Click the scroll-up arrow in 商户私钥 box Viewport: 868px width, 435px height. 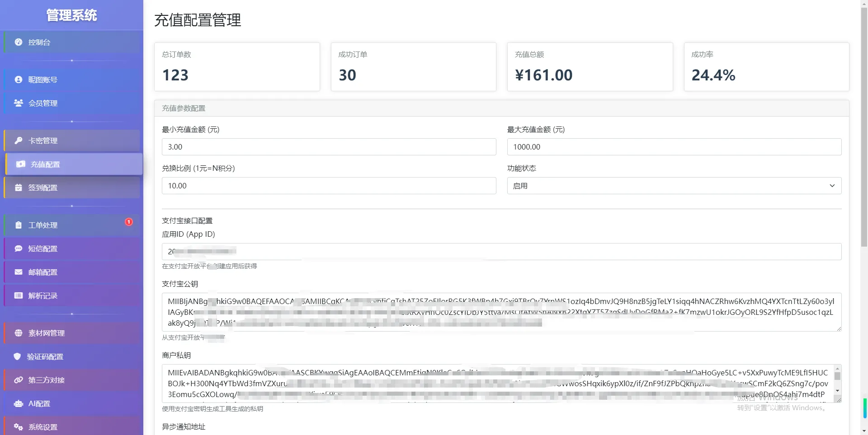[x=837, y=369]
